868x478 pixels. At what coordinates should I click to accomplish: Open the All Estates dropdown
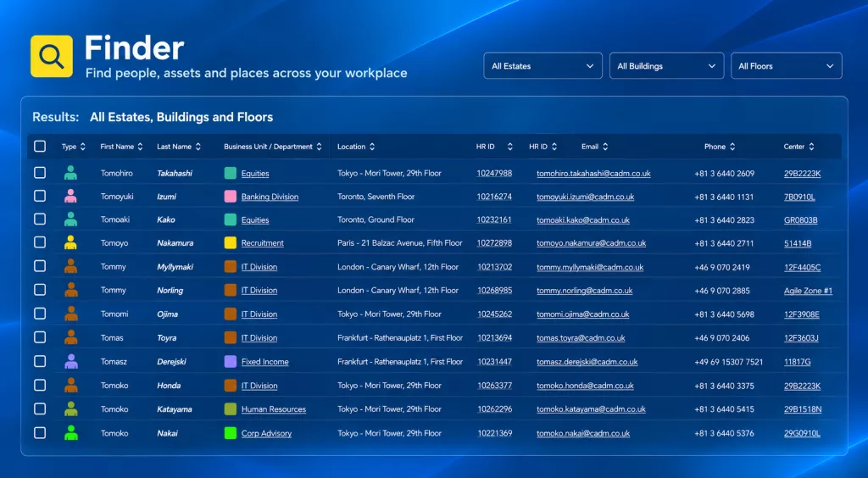point(542,66)
